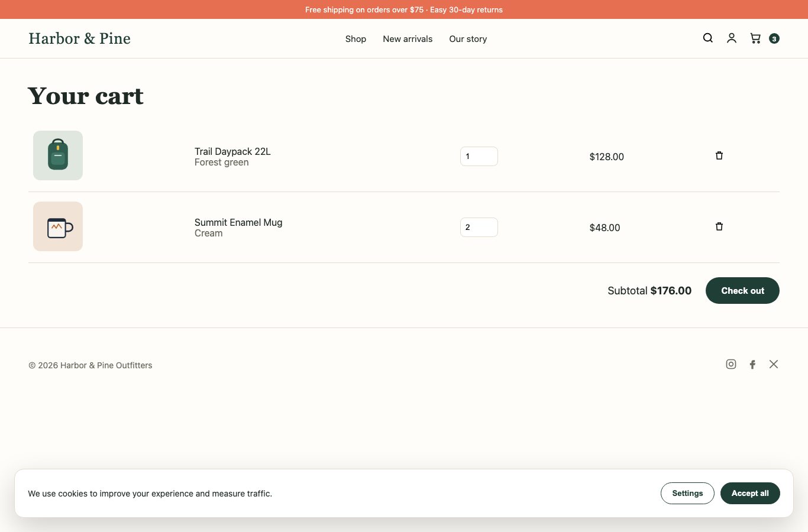Click the cart count badge showing 3
This screenshot has height=532, width=808.
pyautogui.click(x=774, y=38)
